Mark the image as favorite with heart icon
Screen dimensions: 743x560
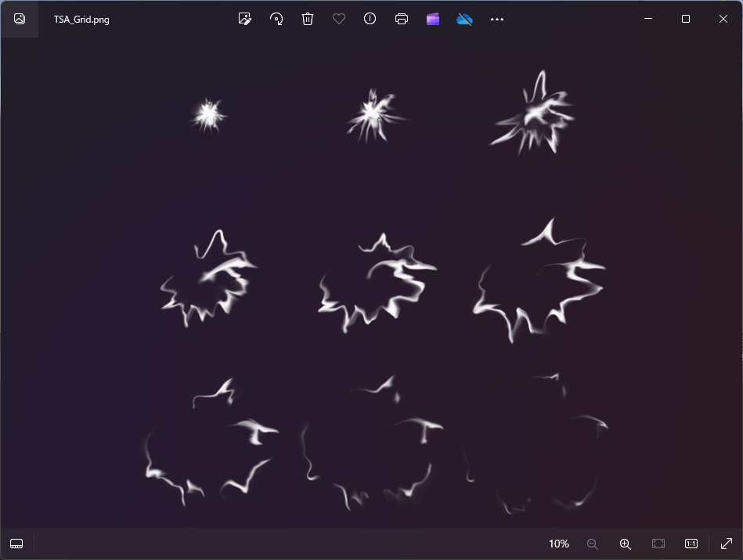339,19
